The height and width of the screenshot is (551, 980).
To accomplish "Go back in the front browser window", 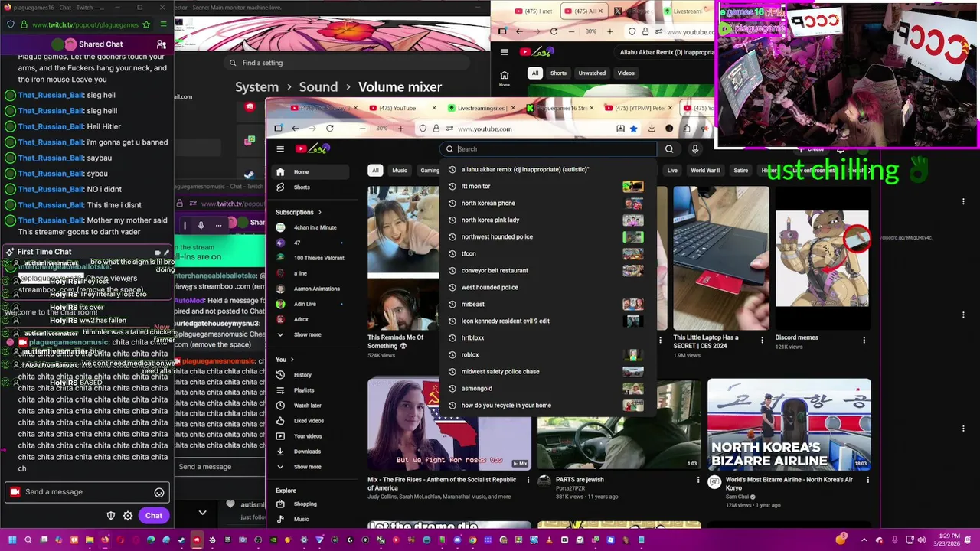I will [296, 129].
